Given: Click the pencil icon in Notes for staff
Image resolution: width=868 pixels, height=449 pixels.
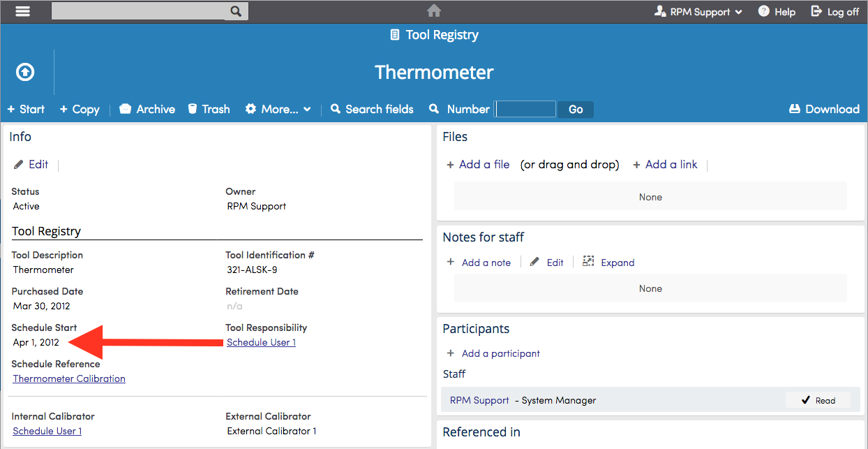Looking at the screenshot, I should (534, 262).
